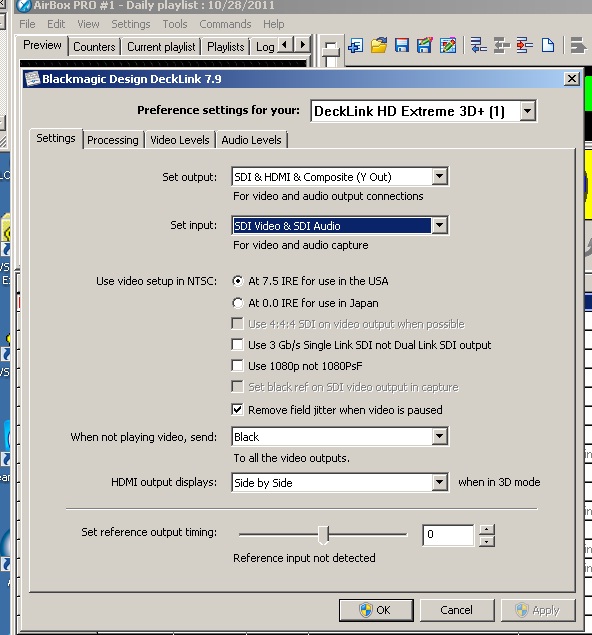Click the DeckLink dialog title bar icon
The width and height of the screenshot is (592, 635).
(32, 79)
